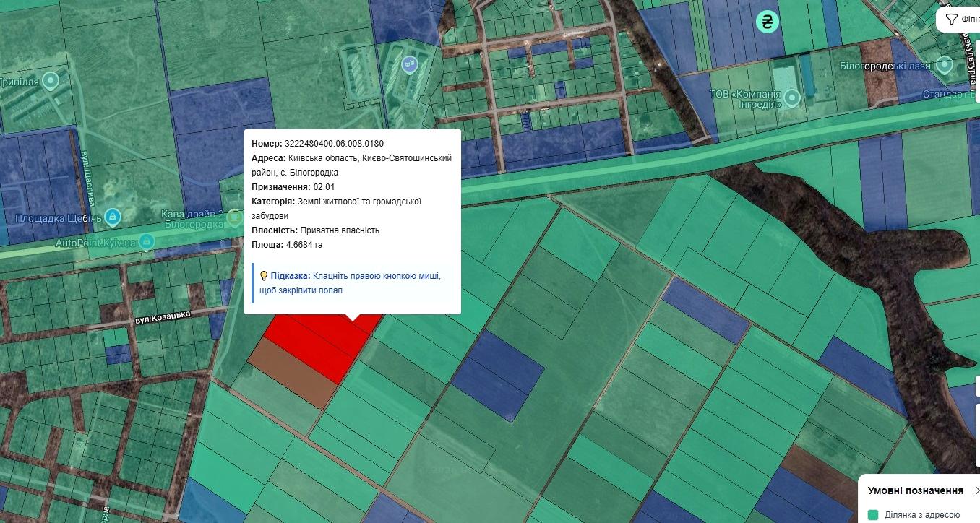Click the green Ділянка з адресою swatch
The height and width of the screenshot is (523, 980).
click(x=873, y=515)
